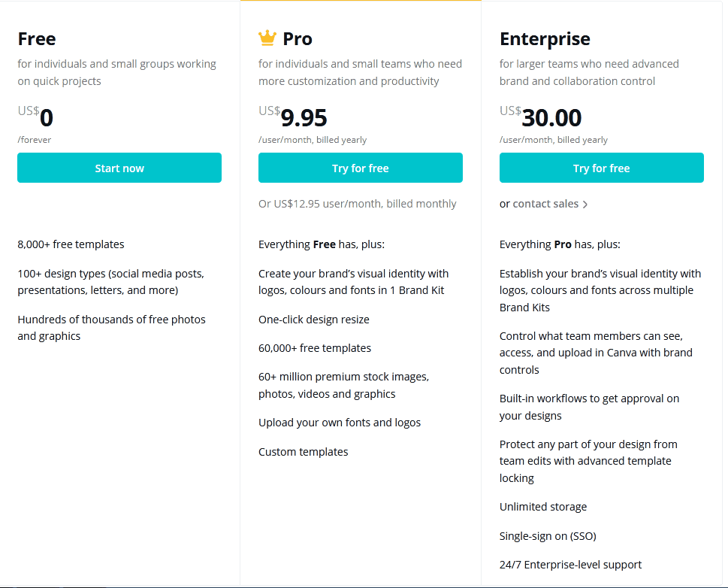Viewport: 728px width, 588px height.
Task: Click Try for free under the Pro plan
Action: pos(360,167)
